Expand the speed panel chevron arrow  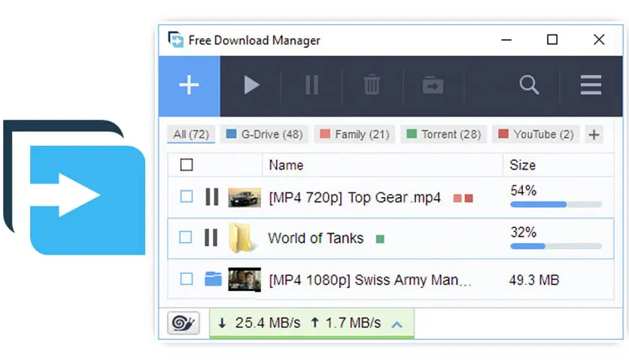pos(397,324)
